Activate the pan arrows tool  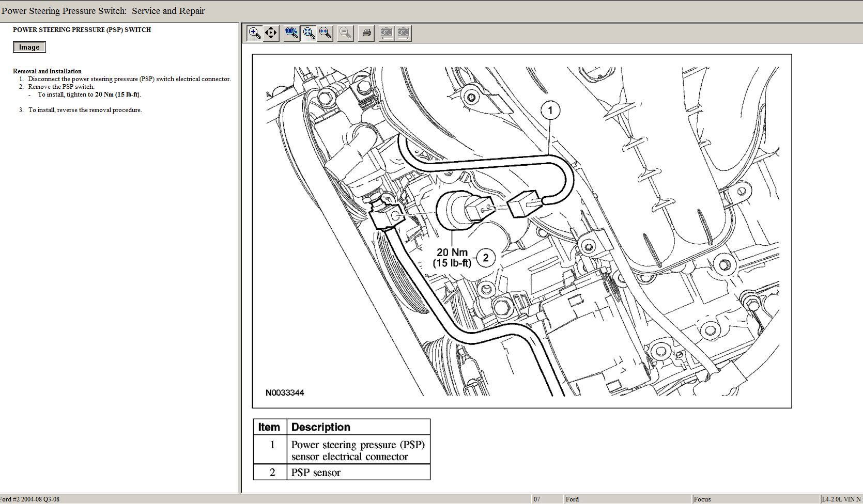[x=271, y=34]
